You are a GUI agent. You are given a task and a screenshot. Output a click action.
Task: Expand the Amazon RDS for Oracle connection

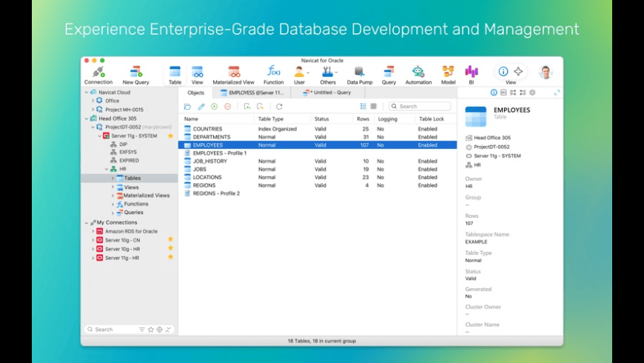[93, 231]
